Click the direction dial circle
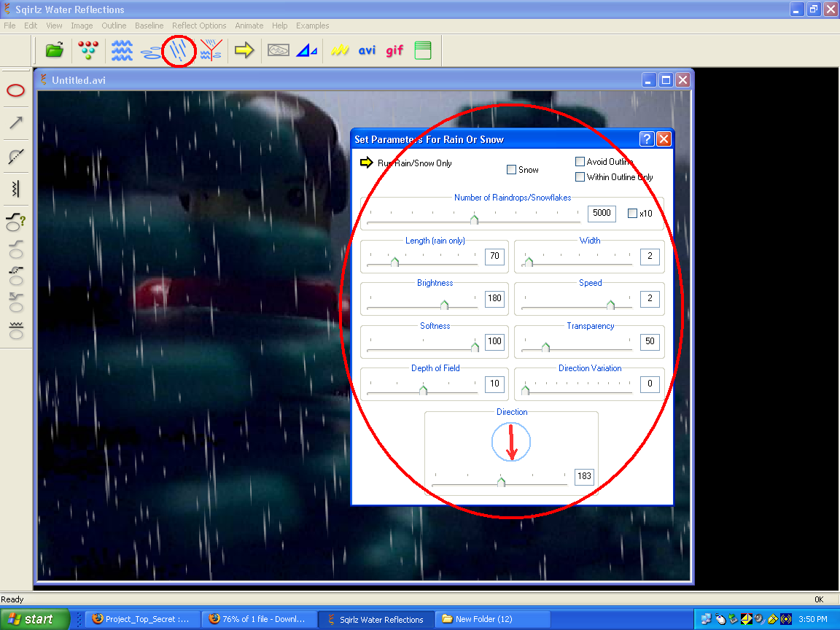This screenshot has width=840, height=630. pyautogui.click(x=511, y=442)
